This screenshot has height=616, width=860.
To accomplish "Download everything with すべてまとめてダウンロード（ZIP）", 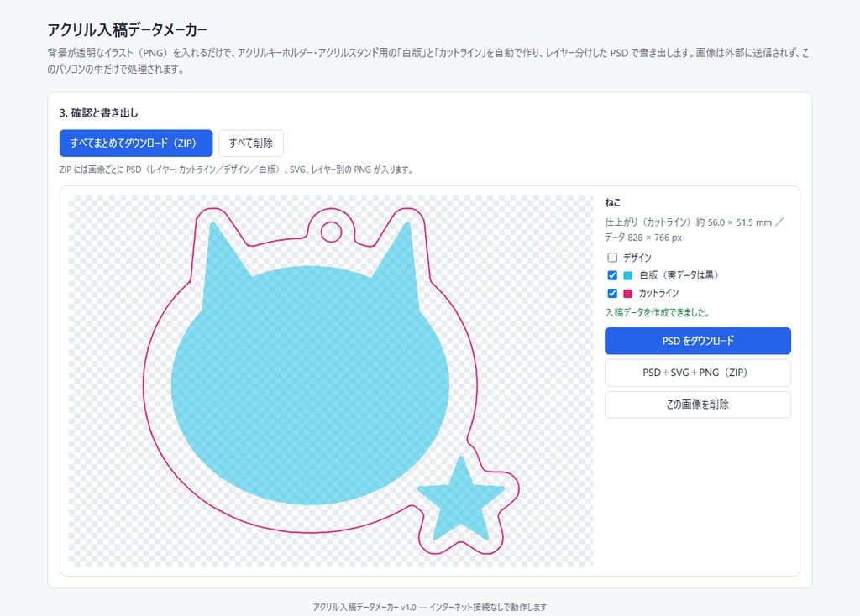I will click(x=136, y=143).
